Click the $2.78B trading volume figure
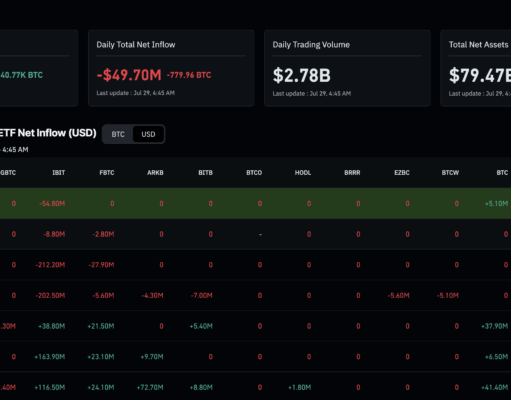 tap(302, 75)
